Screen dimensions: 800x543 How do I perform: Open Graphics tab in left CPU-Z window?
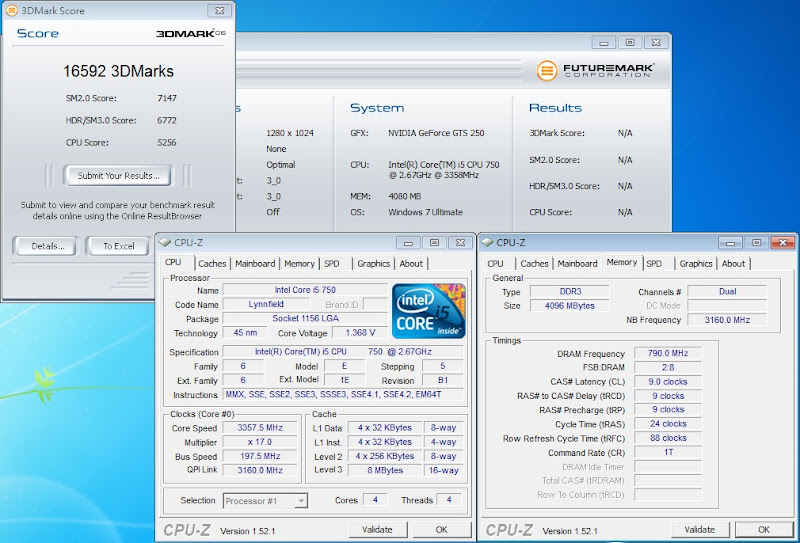(x=373, y=264)
